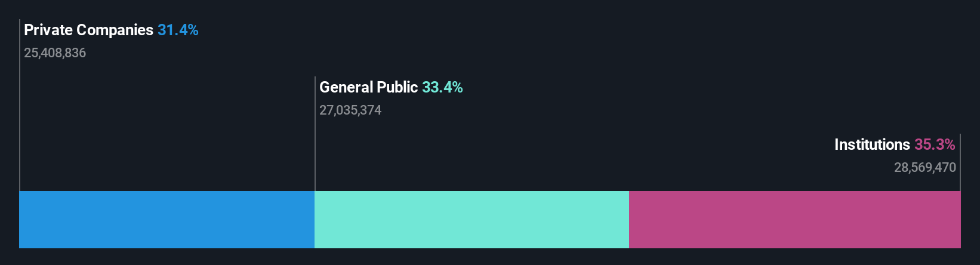The height and width of the screenshot is (265, 980).
Task: Click the 27,035,374 share count
Action: pyautogui.click(x=350, y=110)
